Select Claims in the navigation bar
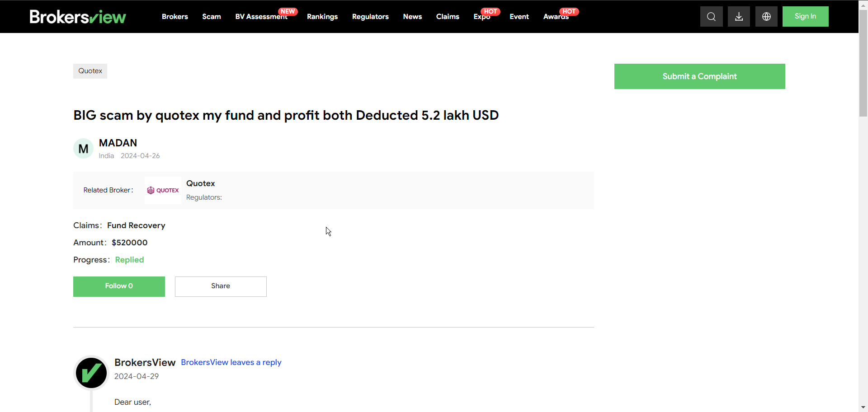This screenshot has height=412, width=868. click(448, 17)
